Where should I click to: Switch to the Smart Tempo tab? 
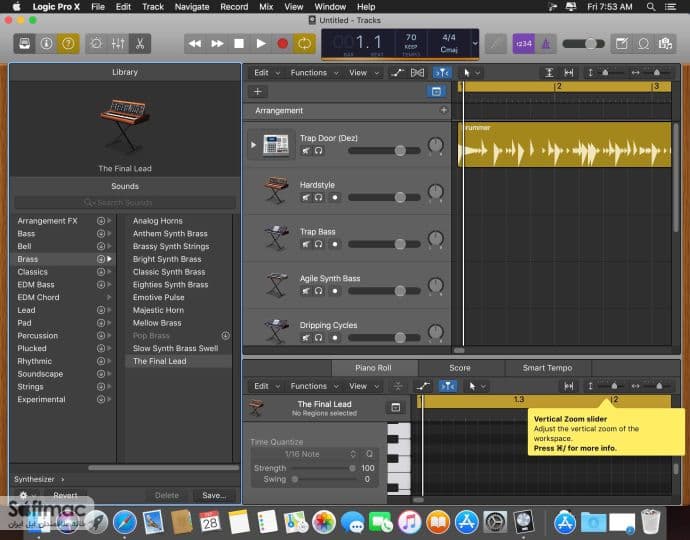click(547, 367)
